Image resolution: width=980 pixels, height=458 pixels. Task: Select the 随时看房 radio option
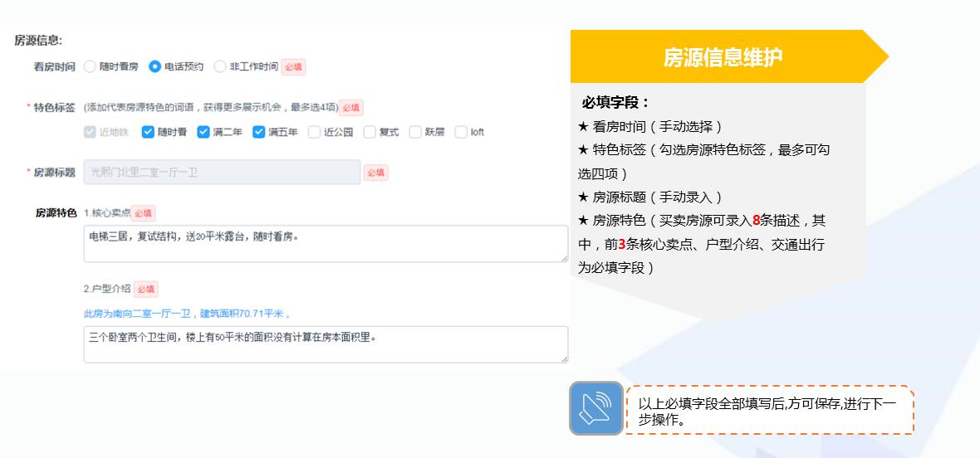(90, 66)
